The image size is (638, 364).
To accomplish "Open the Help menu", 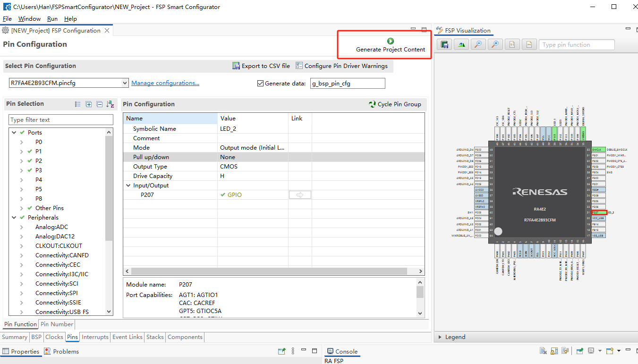I will click(70, 19).
